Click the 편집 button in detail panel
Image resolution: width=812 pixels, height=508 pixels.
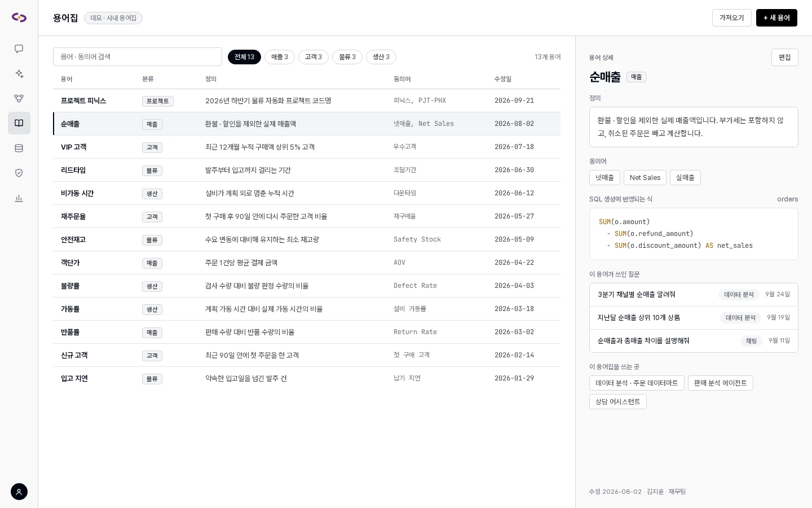click(x=785, y=57)
